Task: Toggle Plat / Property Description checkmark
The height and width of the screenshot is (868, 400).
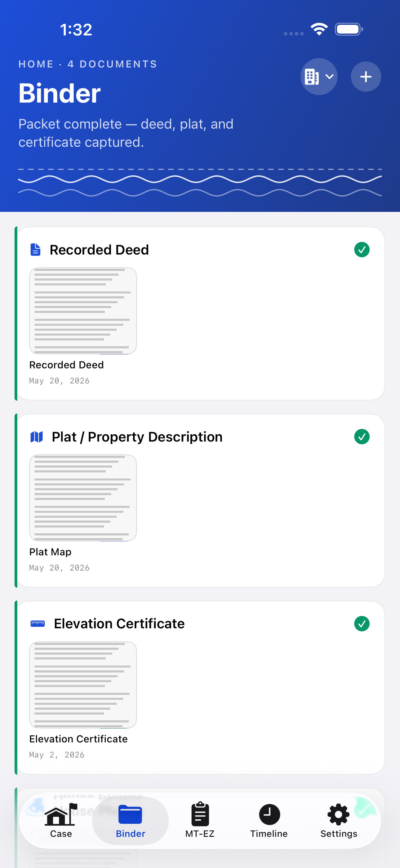Action: 362,437
